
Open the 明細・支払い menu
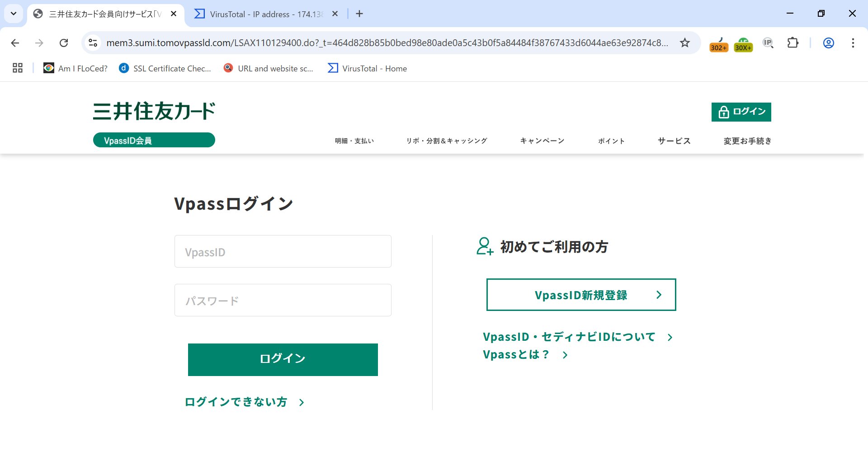pos(354,141)
